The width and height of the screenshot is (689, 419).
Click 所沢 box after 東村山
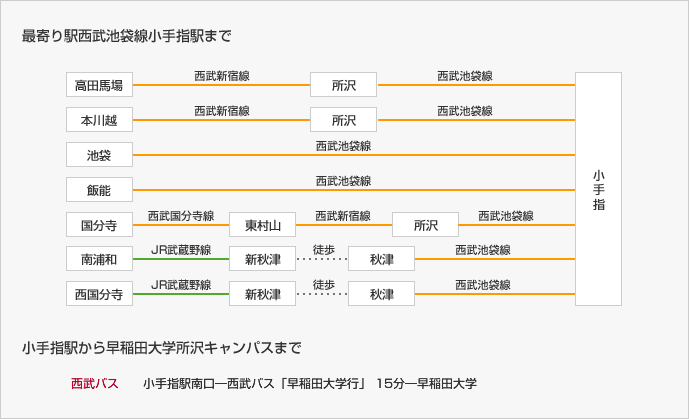pyautogui.click(x=425, y=225)
